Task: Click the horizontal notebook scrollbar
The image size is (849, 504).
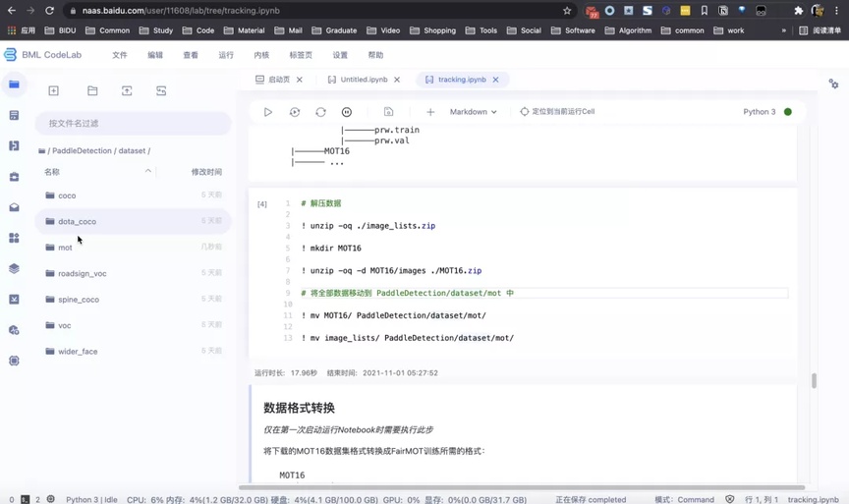Action: point(522,487)
